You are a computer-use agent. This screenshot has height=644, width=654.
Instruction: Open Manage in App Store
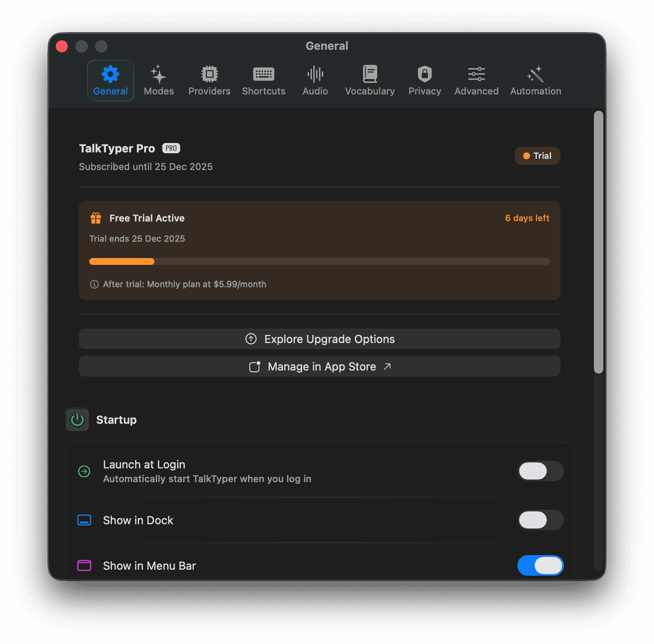(319, 366)
